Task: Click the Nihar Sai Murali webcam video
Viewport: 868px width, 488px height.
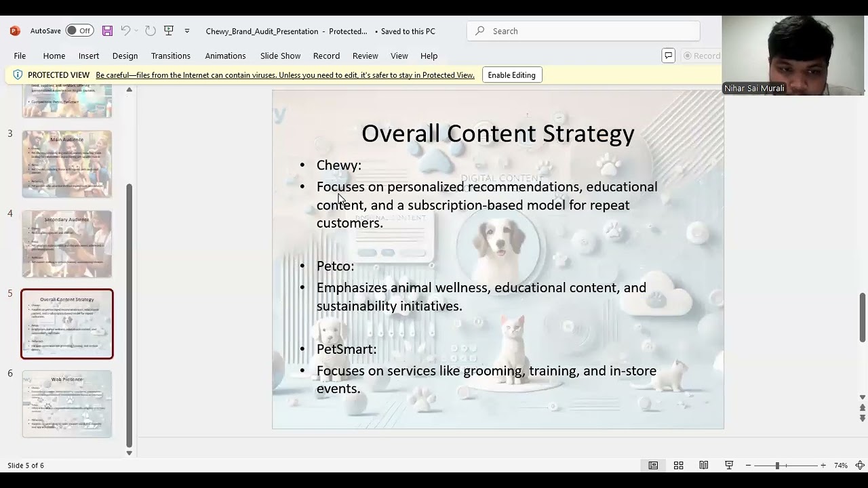Action: (793, 56)
